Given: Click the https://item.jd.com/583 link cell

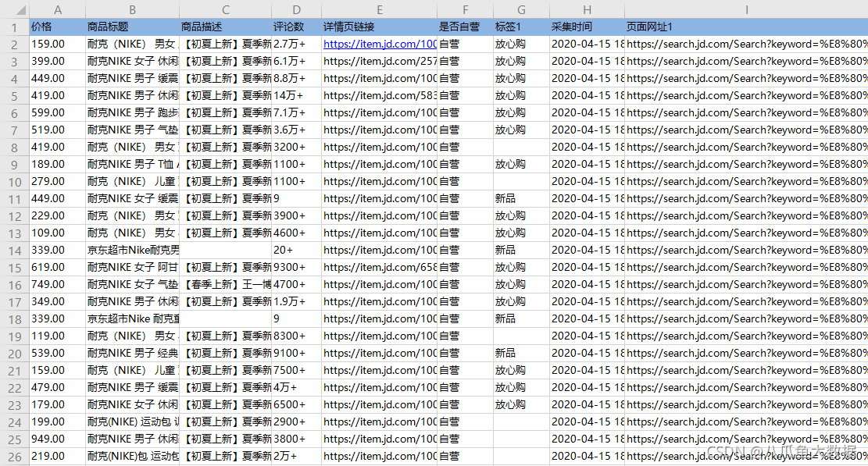Looking at the screenshot, I should coord(380,95).
